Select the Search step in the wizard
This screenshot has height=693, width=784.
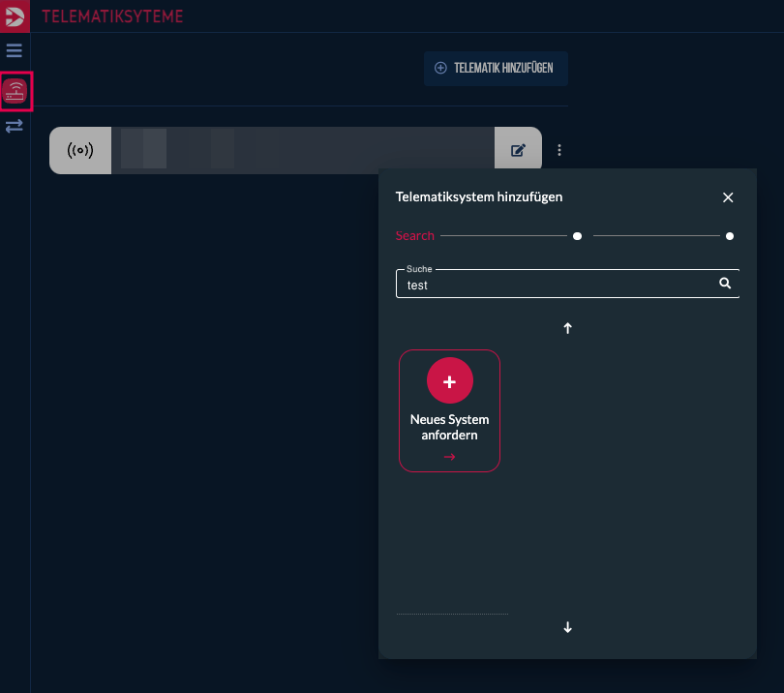[414, 236]
